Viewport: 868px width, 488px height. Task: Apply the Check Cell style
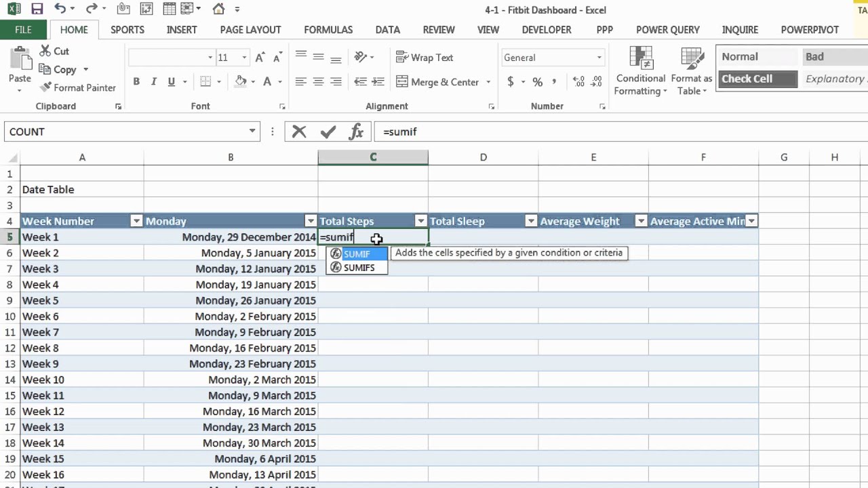(x=757, y=79)
